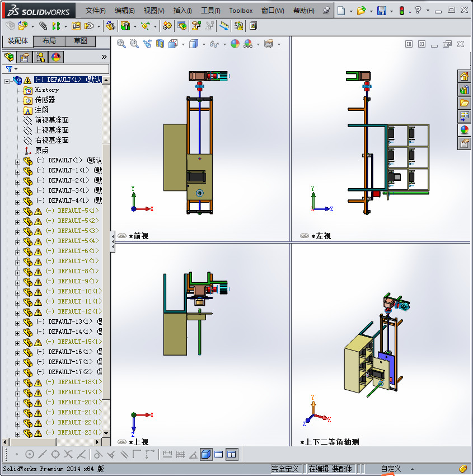Open View Orientation cube icon
The height and width of the screenshot is (476, 473).
click(173, 44)
